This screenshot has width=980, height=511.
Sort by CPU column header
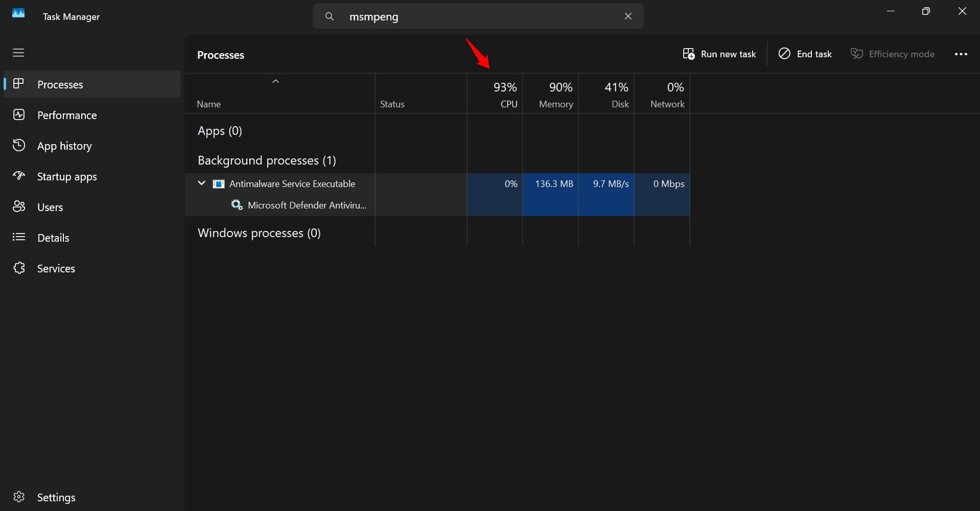(495, 94)
